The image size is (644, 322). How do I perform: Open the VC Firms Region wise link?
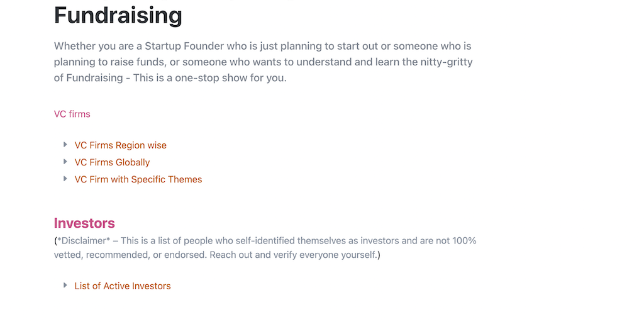click(120, 145)
